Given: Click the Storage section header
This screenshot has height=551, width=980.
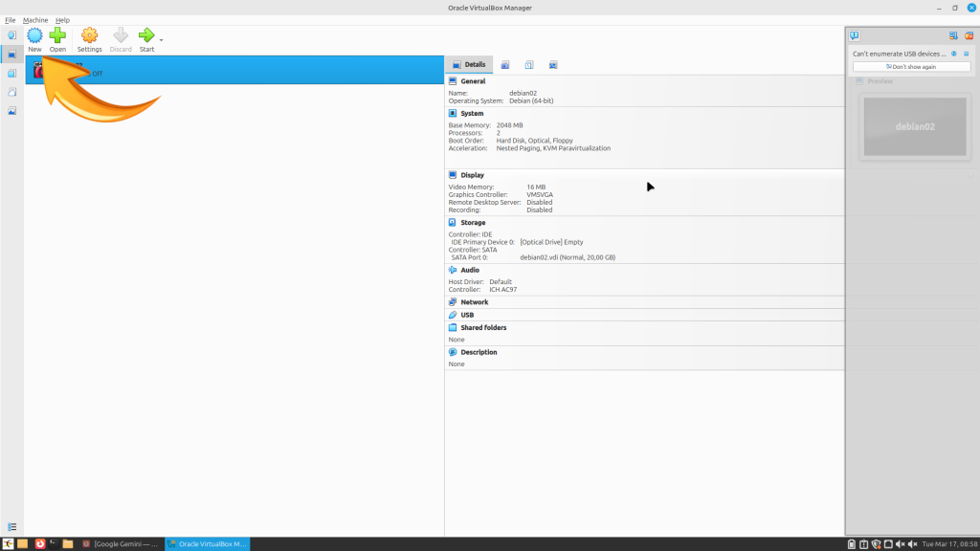Looking at the screenshot, I should (x=475, y=222).
